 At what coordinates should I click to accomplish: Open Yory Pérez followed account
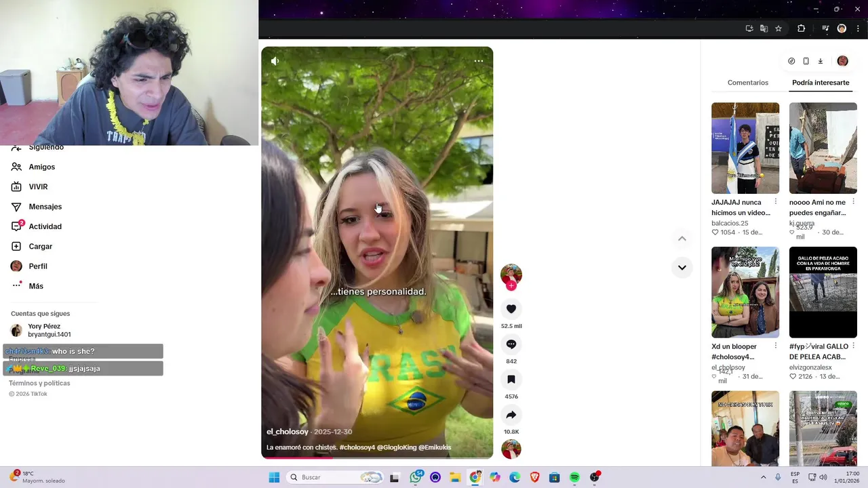point(49,330)
